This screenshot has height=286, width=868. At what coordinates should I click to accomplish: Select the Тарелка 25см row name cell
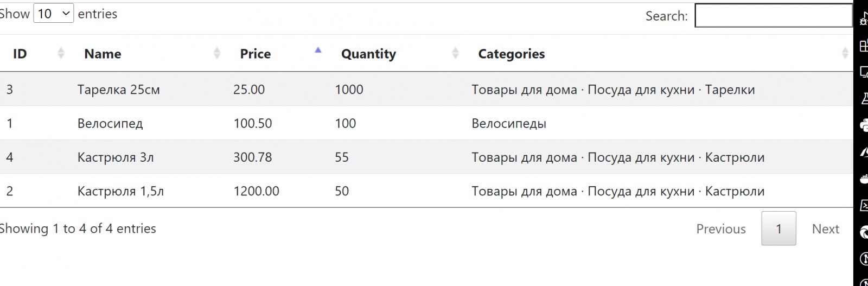[118, 90]
